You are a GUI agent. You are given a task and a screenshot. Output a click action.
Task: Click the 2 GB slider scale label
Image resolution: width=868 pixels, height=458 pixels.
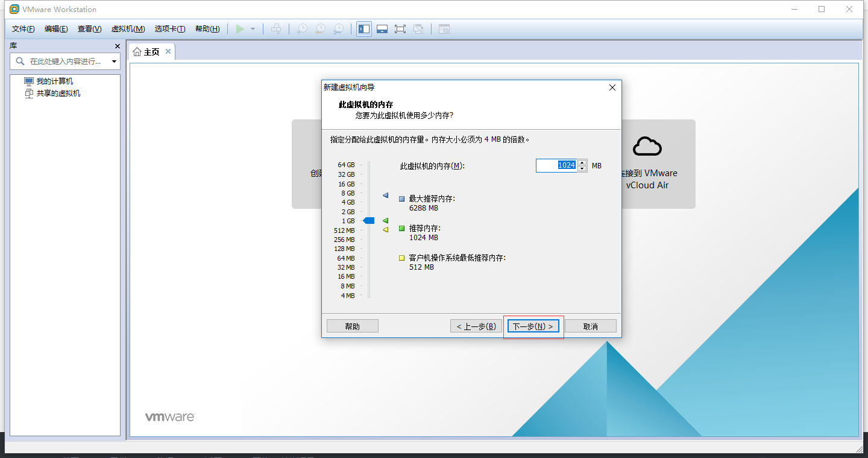coord(348,212)
